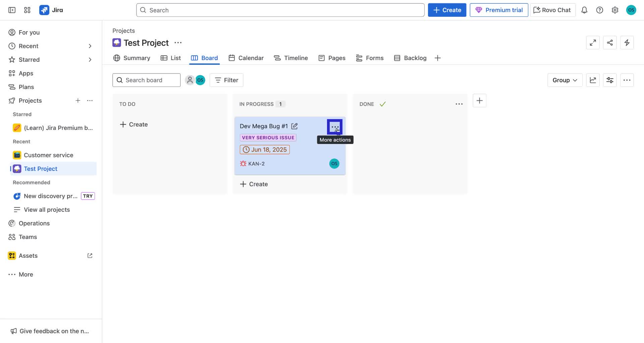Open the app switcher grid
The image size is (644, 343).
coord(27,10)
